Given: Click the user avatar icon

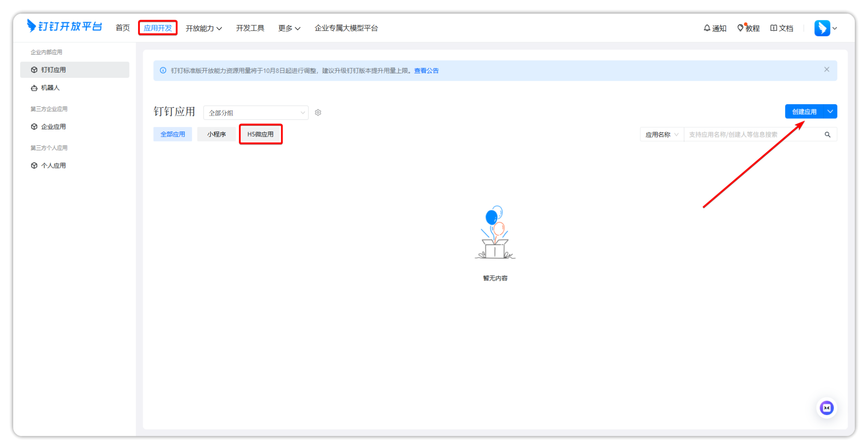Looking at the screenshot, I should (822, 28).
